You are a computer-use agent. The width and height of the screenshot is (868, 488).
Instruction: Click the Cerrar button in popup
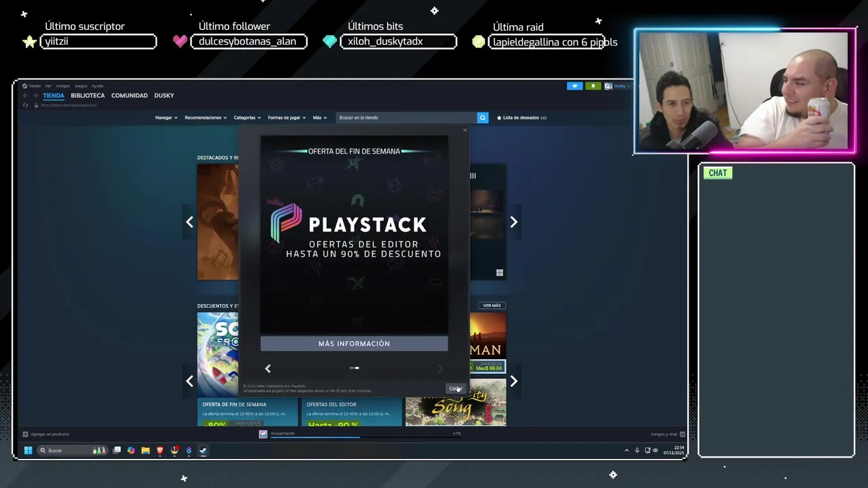[455, 388]
